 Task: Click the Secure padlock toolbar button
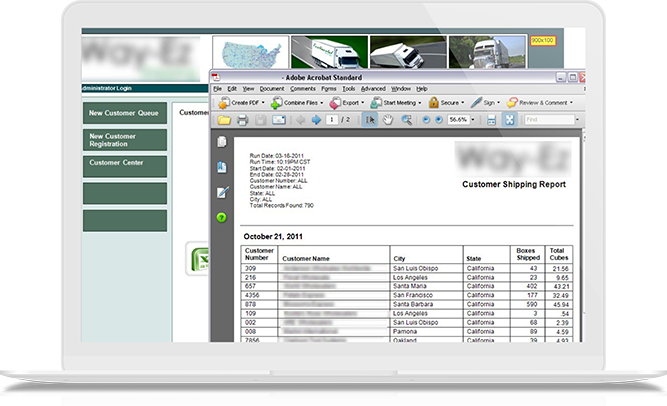pos(446,103)
